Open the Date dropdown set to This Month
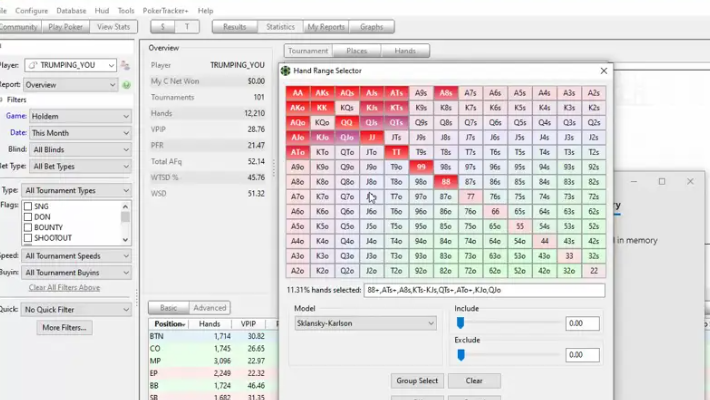The image size is (710, 400). (x=81, y=133)
